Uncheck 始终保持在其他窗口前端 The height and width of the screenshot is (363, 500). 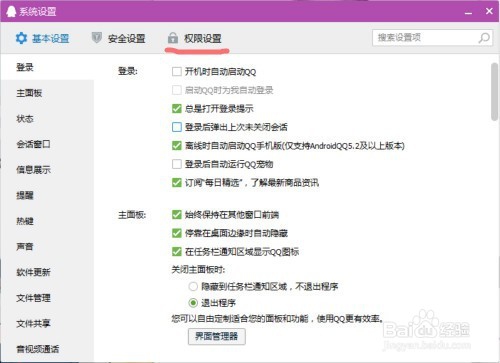(x=177, y=215)
